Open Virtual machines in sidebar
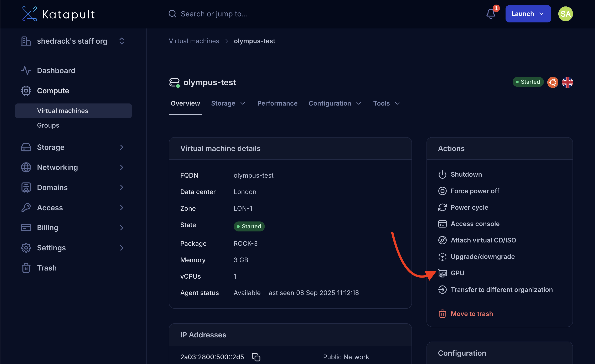 73,111
